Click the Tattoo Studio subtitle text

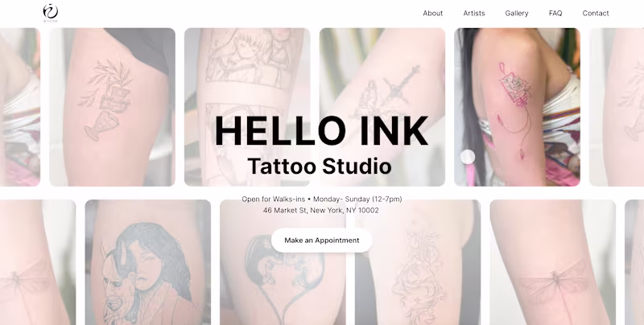pyautogui.click(x=320, y=166)
